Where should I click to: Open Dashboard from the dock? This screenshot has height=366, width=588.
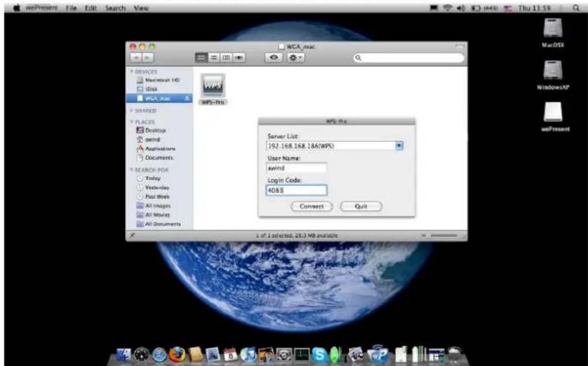pyautogui.click(x=141, y=354)
